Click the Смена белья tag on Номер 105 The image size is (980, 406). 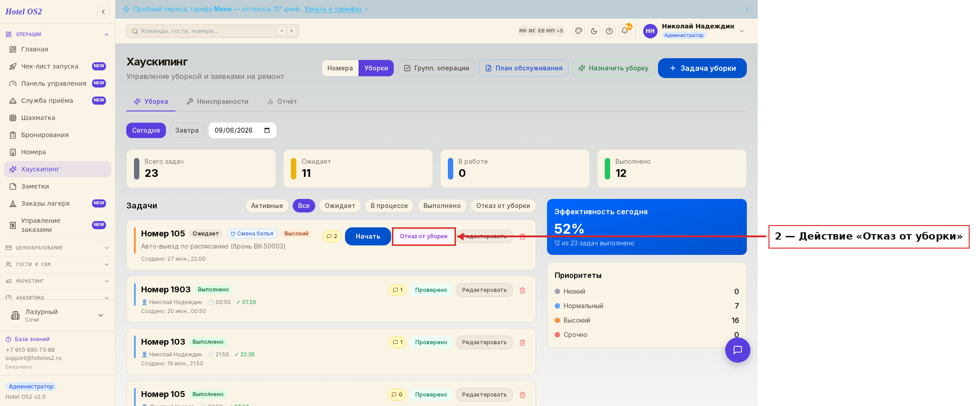[252, 234]
